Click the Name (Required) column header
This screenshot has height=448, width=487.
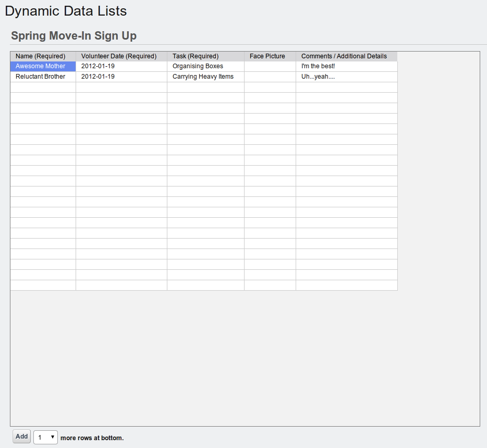[43, 56]
